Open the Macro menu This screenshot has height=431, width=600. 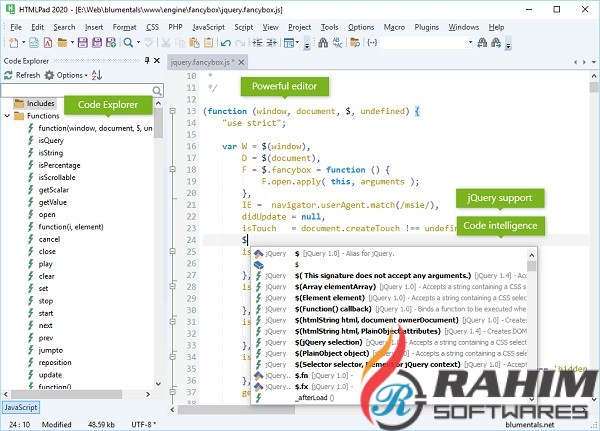(x=394, y=27)
